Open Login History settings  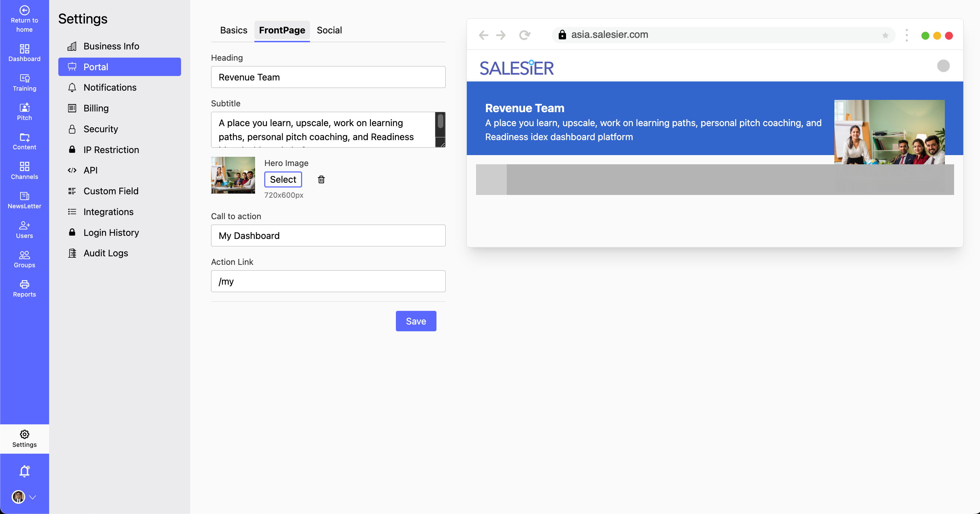click(111, 232)
